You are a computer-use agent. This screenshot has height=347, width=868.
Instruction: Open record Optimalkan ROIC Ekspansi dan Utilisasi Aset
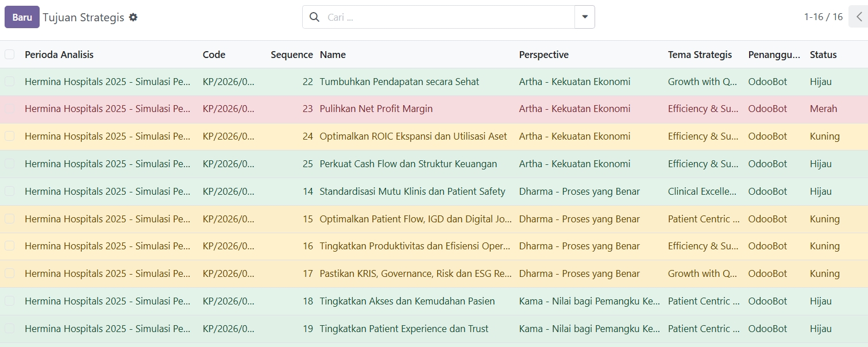(413, 136)
